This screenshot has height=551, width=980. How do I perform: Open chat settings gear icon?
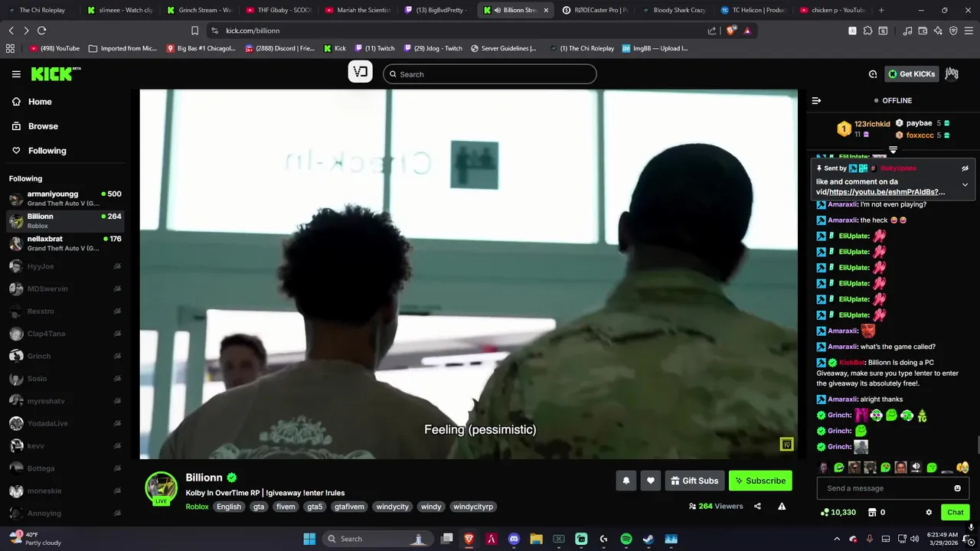coord(929,512)
